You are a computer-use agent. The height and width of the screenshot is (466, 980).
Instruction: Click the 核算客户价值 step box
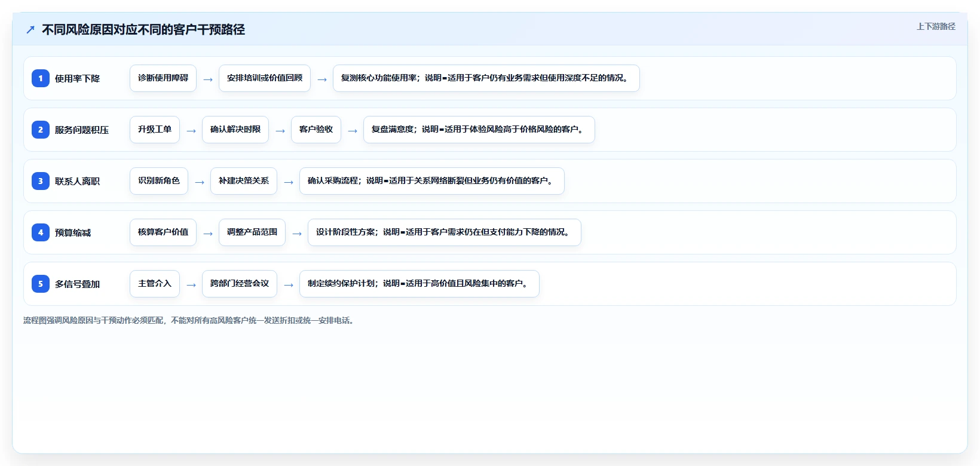point(163,232)
